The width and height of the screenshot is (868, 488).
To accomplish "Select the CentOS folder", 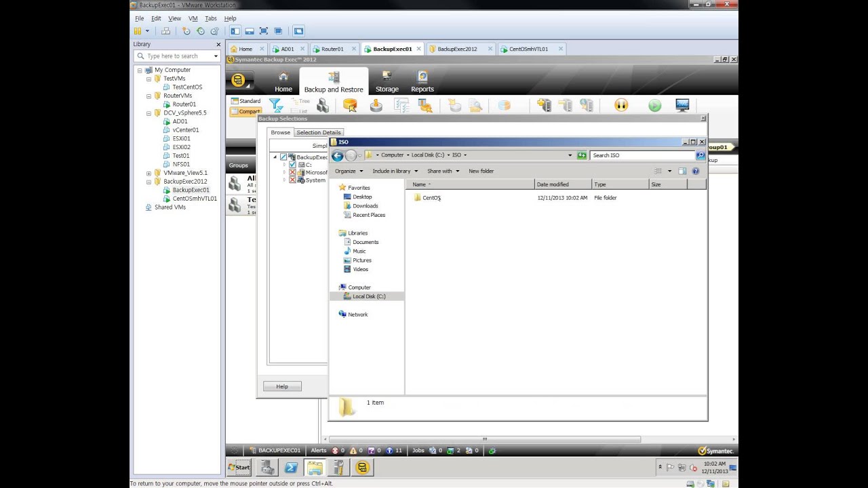I will tap(427, 198).
